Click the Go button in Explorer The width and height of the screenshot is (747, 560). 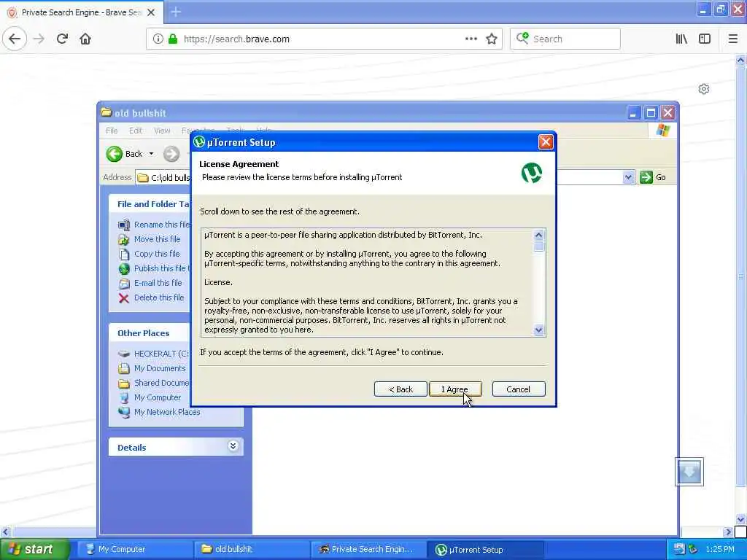pos(653,177)
